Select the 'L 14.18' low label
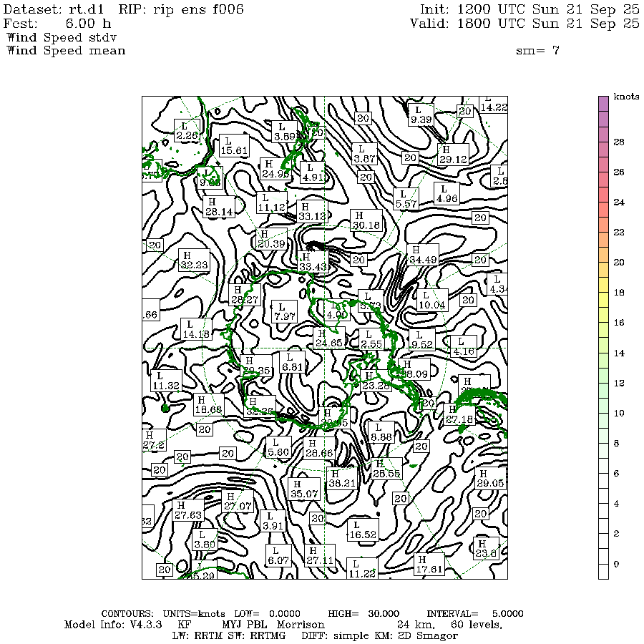The width and height of the screenshot is (644, 644). coord(196,329)
